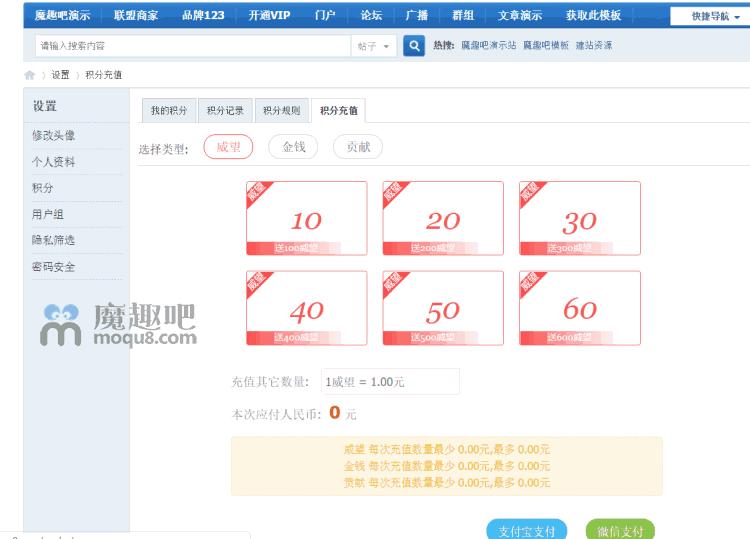Go to home via the breadcrumb house icon
The image size is (750, 539).
[30, 75]
